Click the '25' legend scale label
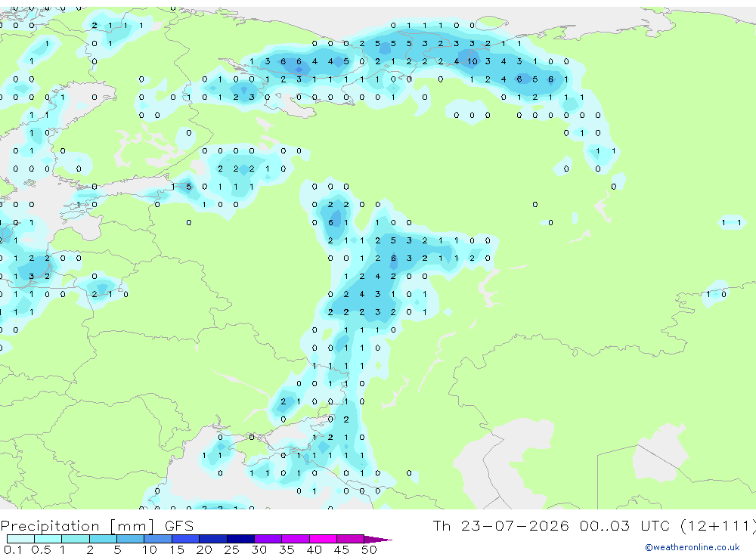 [x=231, y=549]
